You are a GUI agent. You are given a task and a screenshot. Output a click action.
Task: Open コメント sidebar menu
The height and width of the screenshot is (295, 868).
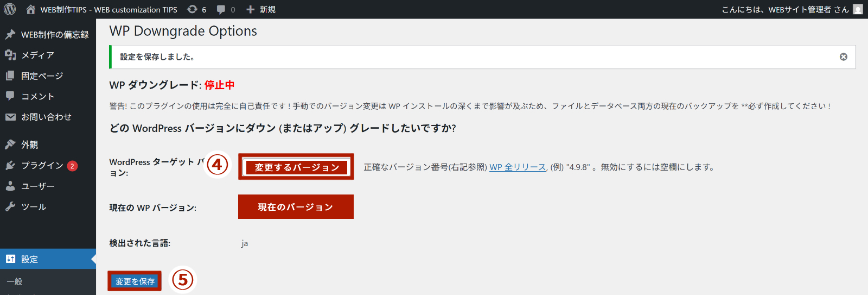point(37,96)
